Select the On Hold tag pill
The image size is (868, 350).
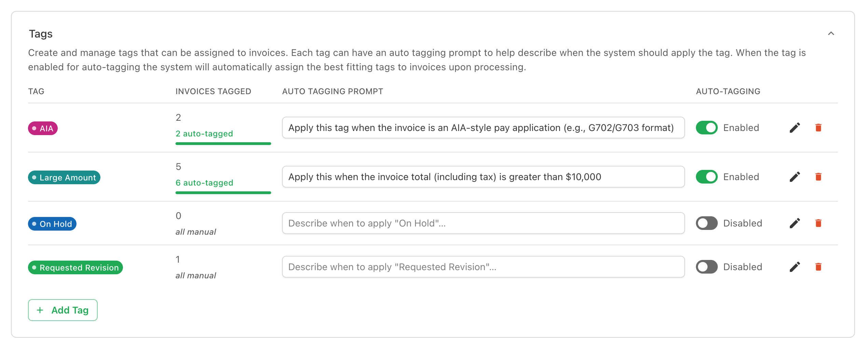(x=52, y=224)
